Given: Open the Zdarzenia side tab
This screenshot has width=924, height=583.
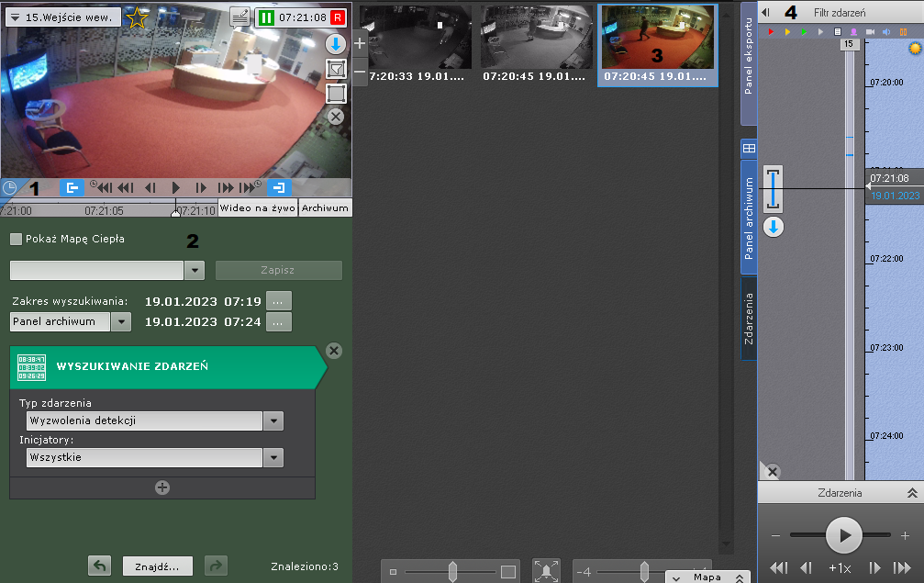Looking at the screenshot, I should (749, 319).
